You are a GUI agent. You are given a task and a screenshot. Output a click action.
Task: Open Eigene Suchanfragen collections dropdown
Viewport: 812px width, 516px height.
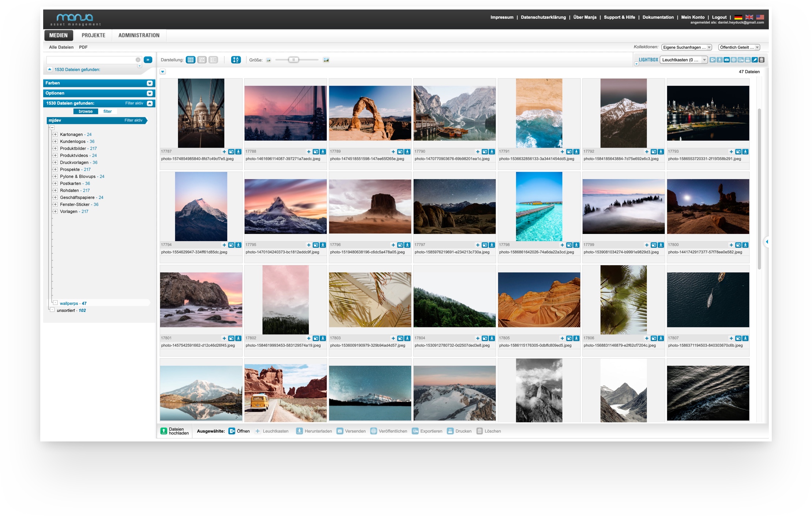coord(687,47)
